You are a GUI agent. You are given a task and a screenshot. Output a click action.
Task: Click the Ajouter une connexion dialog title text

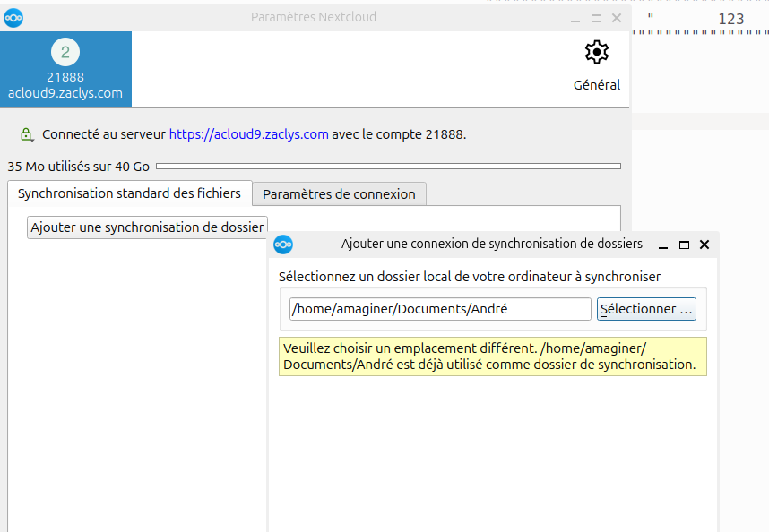click(491, 244)
